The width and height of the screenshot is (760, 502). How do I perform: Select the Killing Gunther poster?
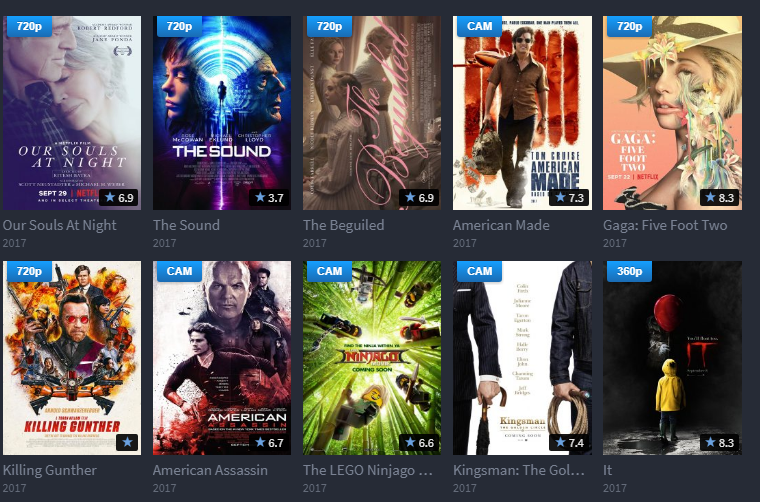72,358
